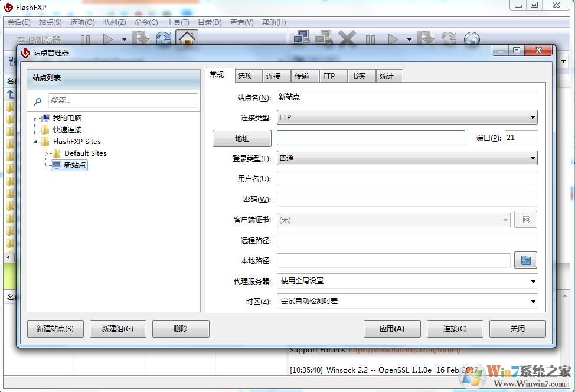Collapse the FlashFXP Sites tree node
The width and height of the screenshot is (575, 392).
[36, 142]
